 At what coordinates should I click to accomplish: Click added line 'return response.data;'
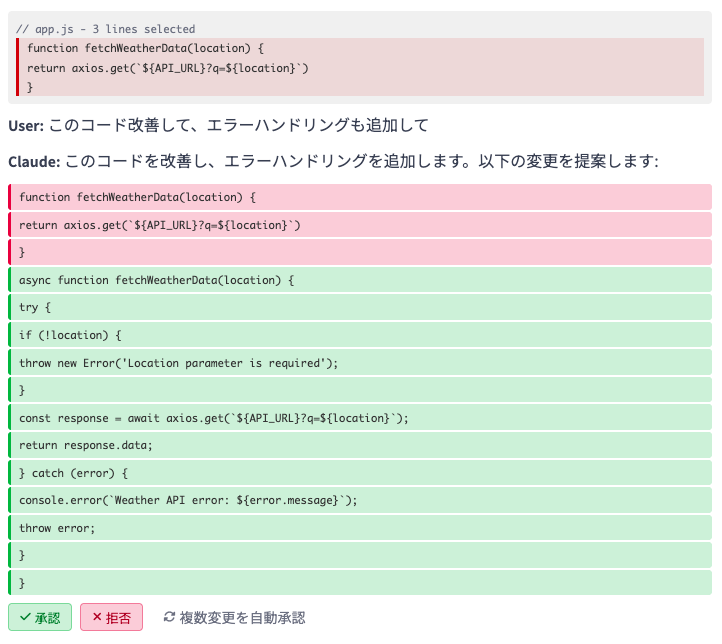click(360, 445)
